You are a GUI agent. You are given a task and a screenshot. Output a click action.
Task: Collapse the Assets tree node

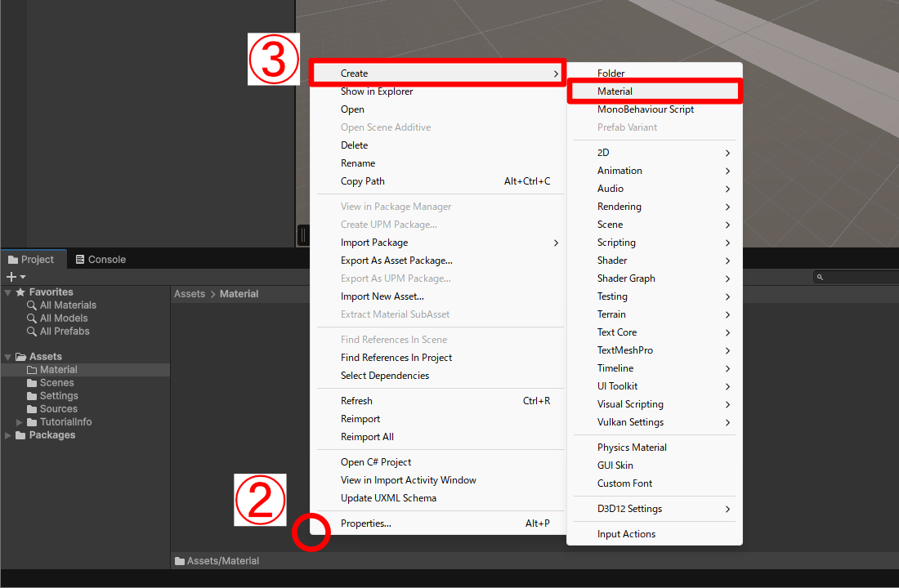tap(8, 357)
